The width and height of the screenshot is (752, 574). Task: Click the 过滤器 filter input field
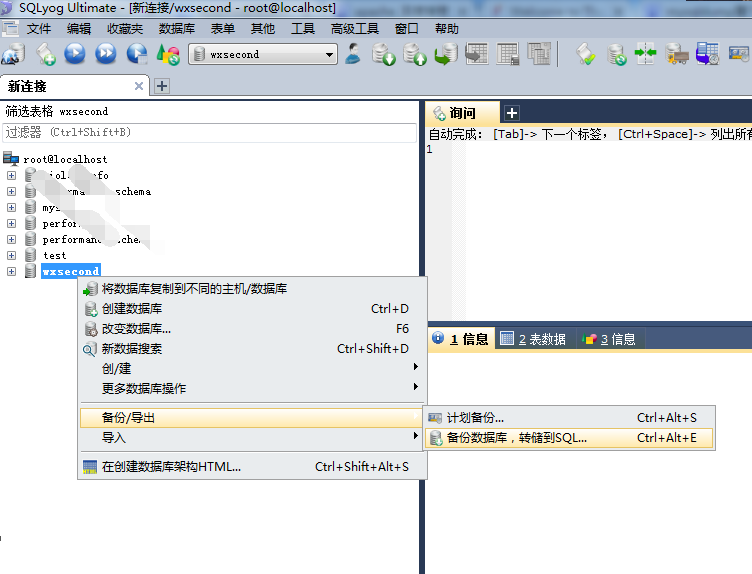[210, 132]
